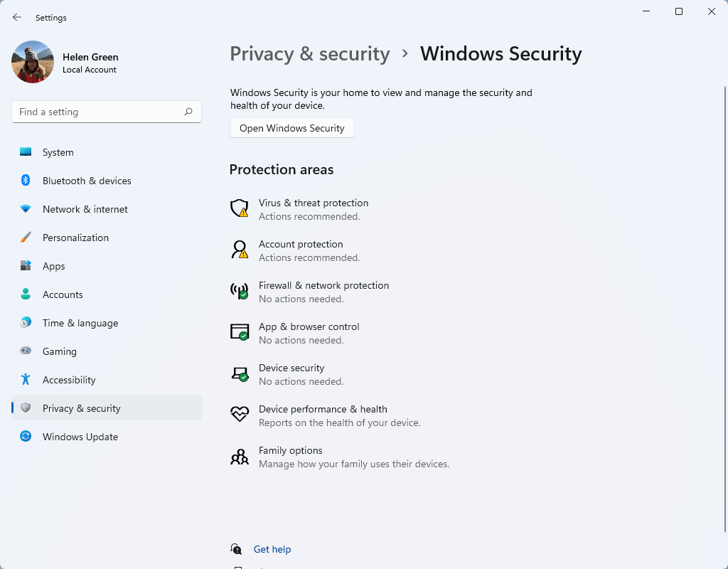This screenshot has height=569, width=728.
Task: Select Time & language label
Action: tap(80, 323)
